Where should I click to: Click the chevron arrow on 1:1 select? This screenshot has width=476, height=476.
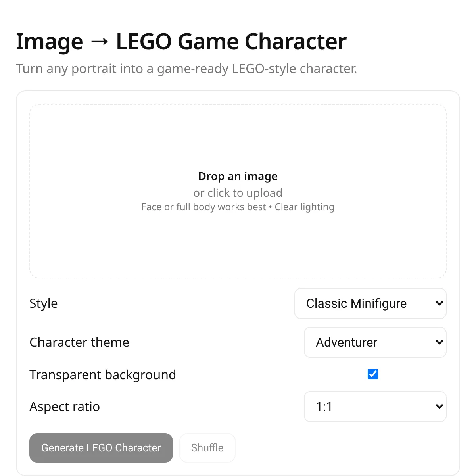(x=439, y=407)
